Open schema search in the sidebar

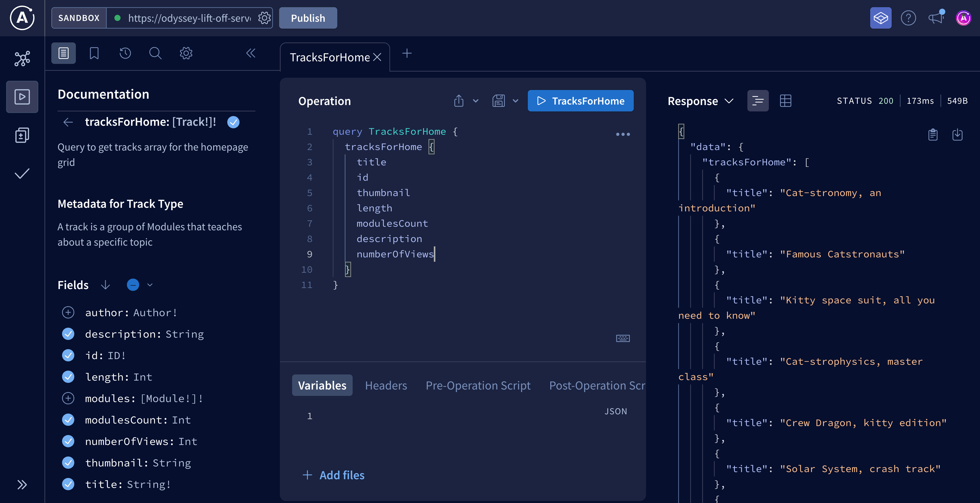click(155, 53)
